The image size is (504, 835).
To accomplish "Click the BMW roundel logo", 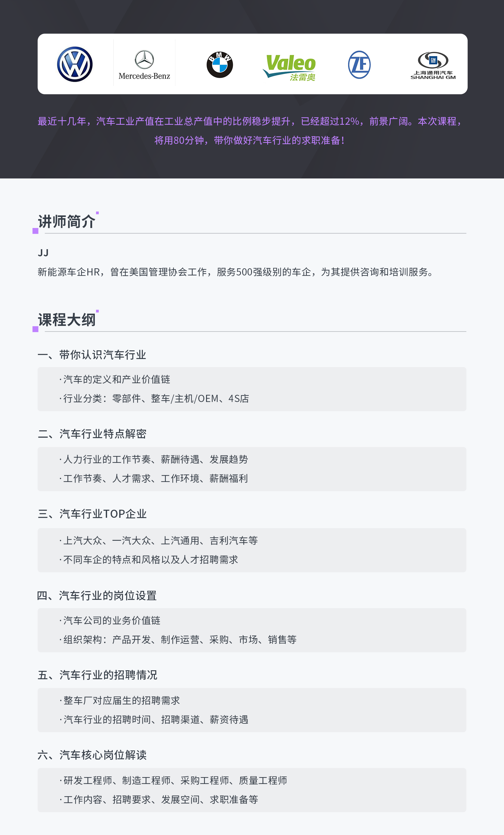I will click(219, 65).
